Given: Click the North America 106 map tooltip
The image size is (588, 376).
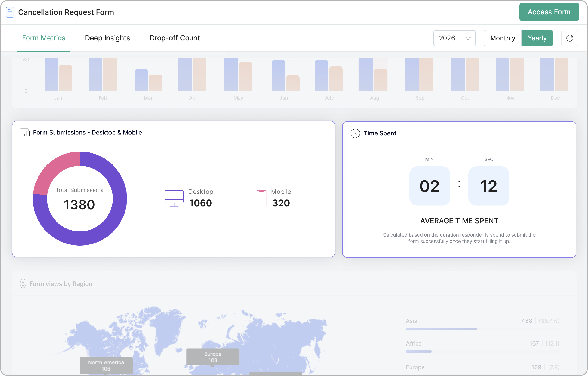Looking at the screenshot, I should [x=106, y=365].
